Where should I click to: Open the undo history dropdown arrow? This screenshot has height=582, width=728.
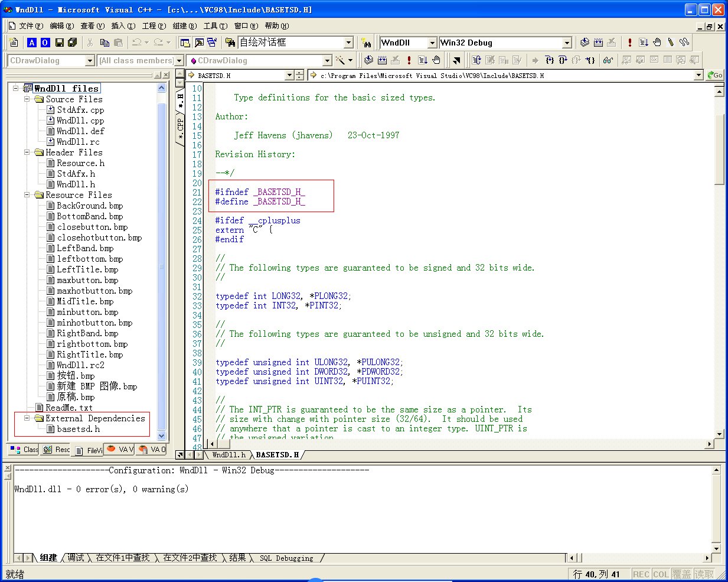[146, 43]
